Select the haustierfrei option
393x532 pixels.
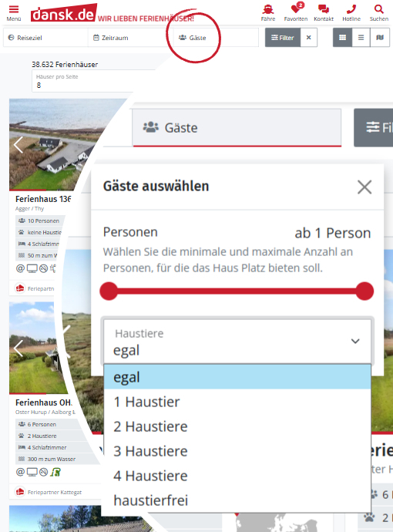(x=237, y=500)
